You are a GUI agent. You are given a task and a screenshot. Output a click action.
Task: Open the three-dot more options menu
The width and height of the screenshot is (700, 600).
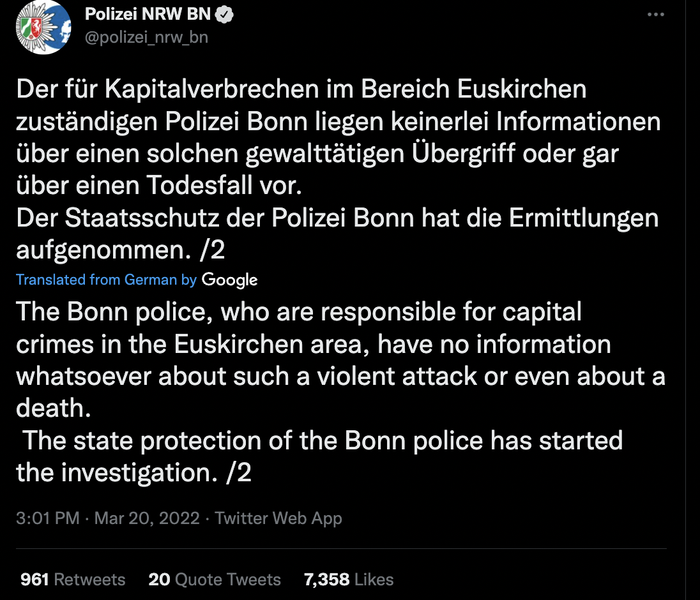pyautogui.click(x=655, y=15)
